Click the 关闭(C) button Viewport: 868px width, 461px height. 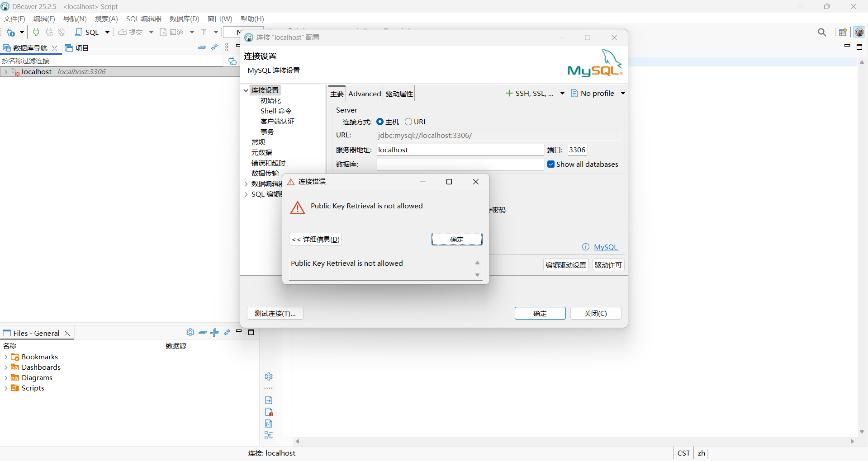[x=596, y=313]
